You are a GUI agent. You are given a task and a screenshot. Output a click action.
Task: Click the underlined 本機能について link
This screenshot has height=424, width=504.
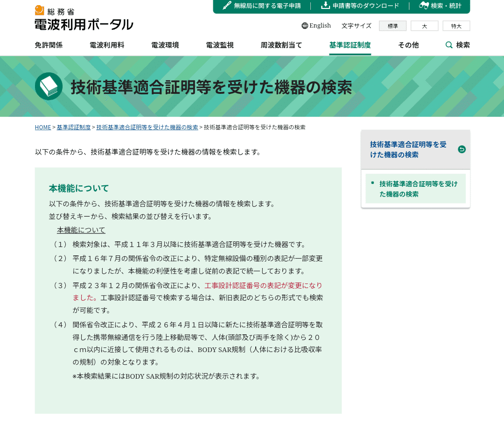point(80,230)
